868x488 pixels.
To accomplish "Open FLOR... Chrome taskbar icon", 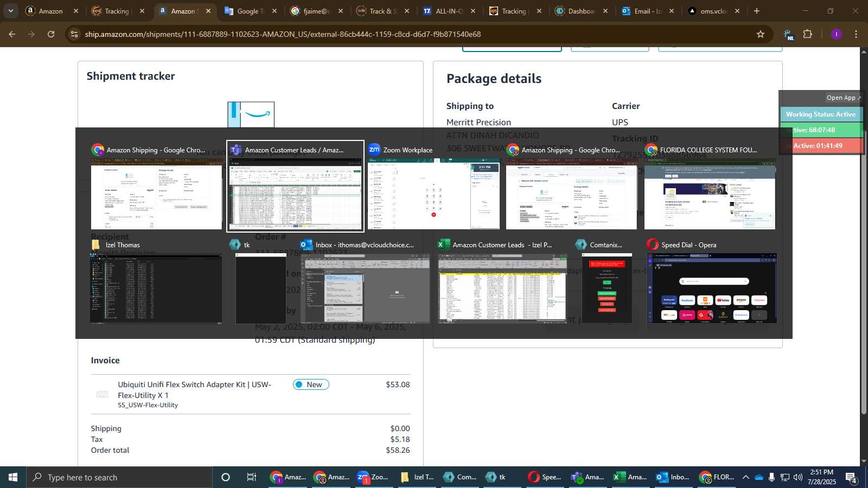I will (x=717, y=477).
